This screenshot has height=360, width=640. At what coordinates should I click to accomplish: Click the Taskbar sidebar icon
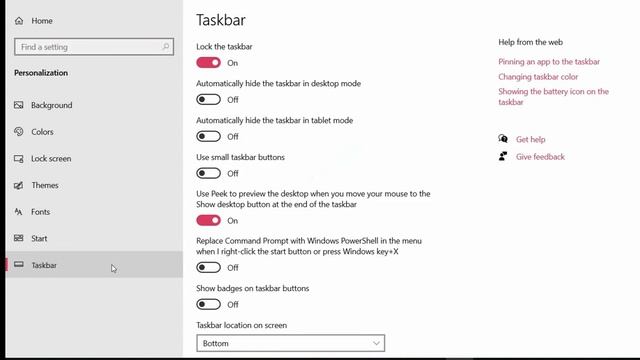click(18, 264)
